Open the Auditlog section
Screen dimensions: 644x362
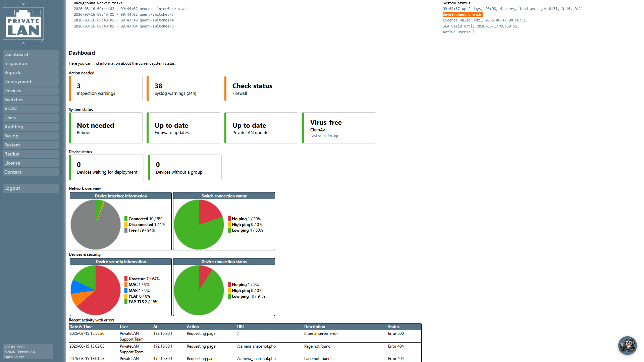[x=31, y=127]
